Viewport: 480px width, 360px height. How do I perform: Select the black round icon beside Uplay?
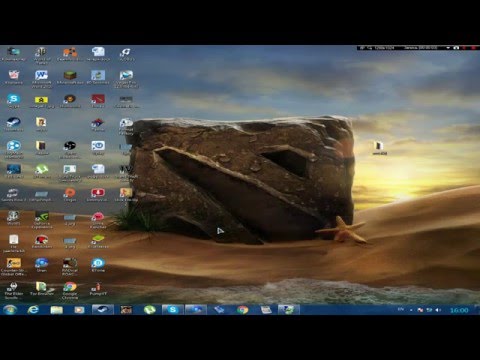tap(70, 146)
